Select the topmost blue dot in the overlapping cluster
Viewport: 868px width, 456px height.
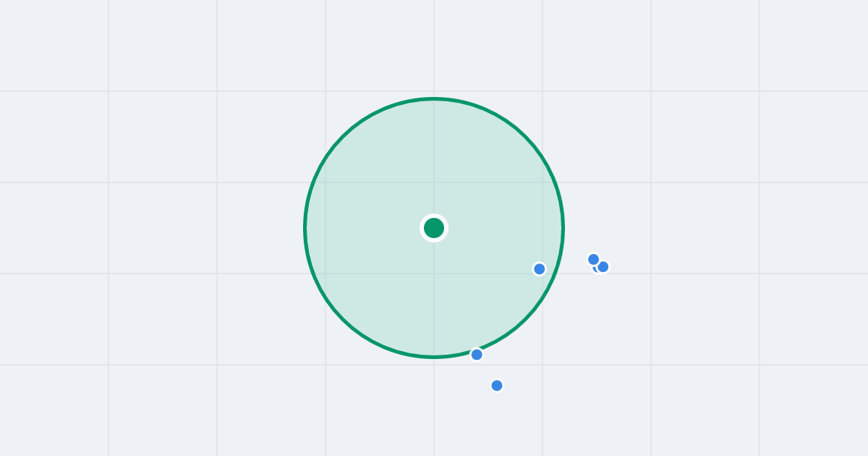pos(594,259)
